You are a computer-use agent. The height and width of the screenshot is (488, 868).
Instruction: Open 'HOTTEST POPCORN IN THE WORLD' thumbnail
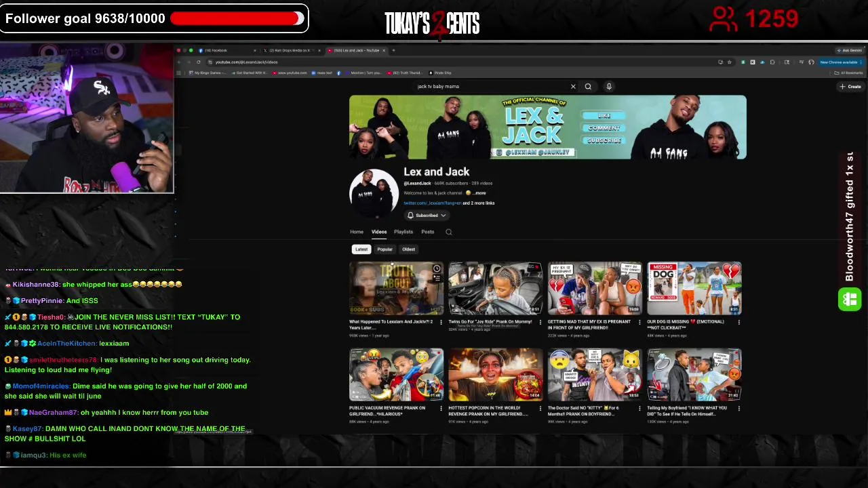[x=496, y=375]
